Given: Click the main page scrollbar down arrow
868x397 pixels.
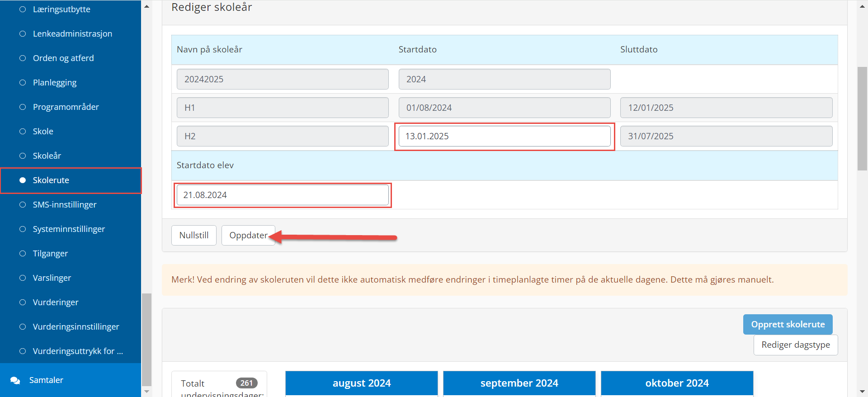Looking at the screenshot, I should [x=863, y=391].
